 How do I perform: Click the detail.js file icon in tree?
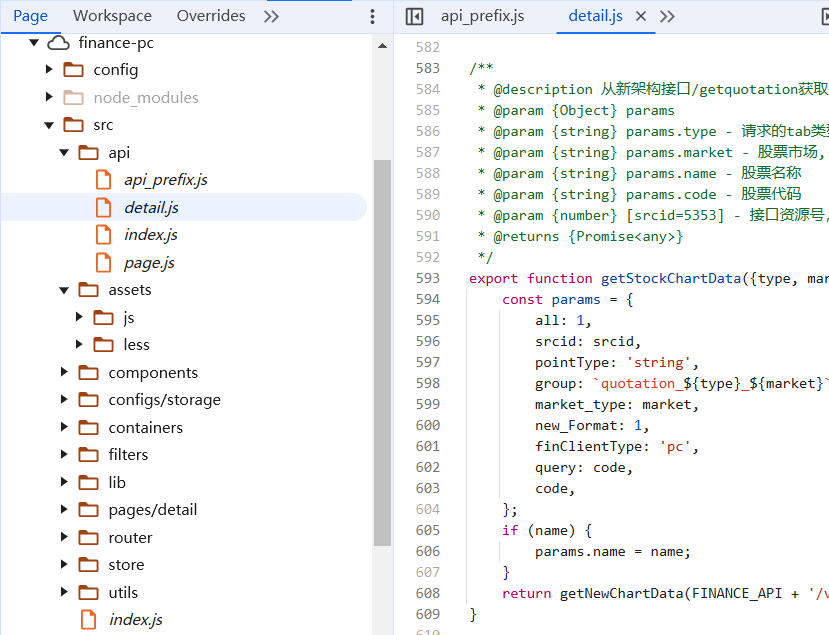pos(104,207)
